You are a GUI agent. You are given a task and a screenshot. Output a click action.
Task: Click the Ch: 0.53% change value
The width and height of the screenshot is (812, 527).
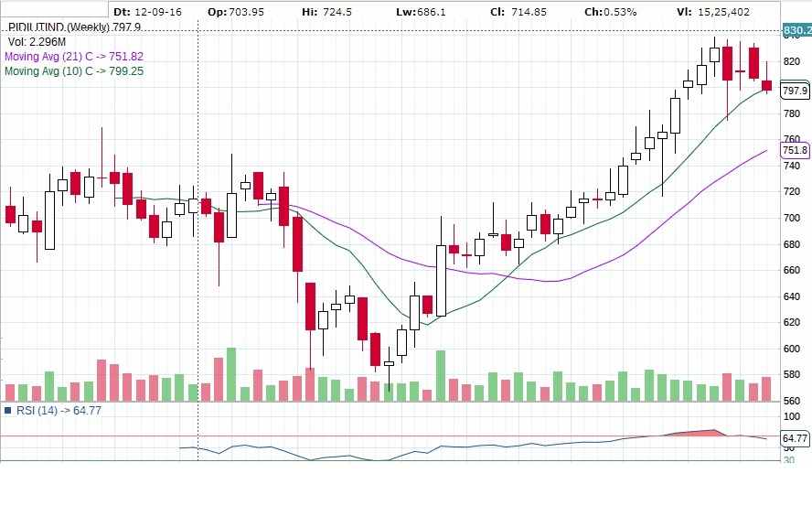click(x=611, y=12)
